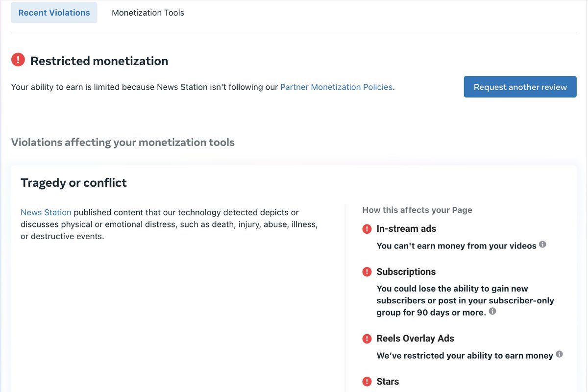588x392 pixels.
Task: Click the Violations affecting your monetization tools heading
Action: click(123, 142)
